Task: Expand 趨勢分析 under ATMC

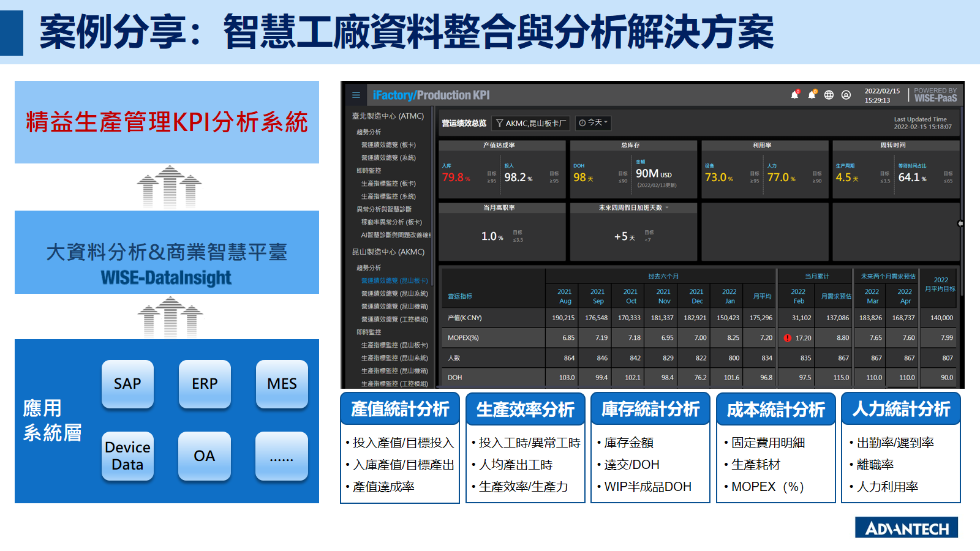Action: coord(369,132)
